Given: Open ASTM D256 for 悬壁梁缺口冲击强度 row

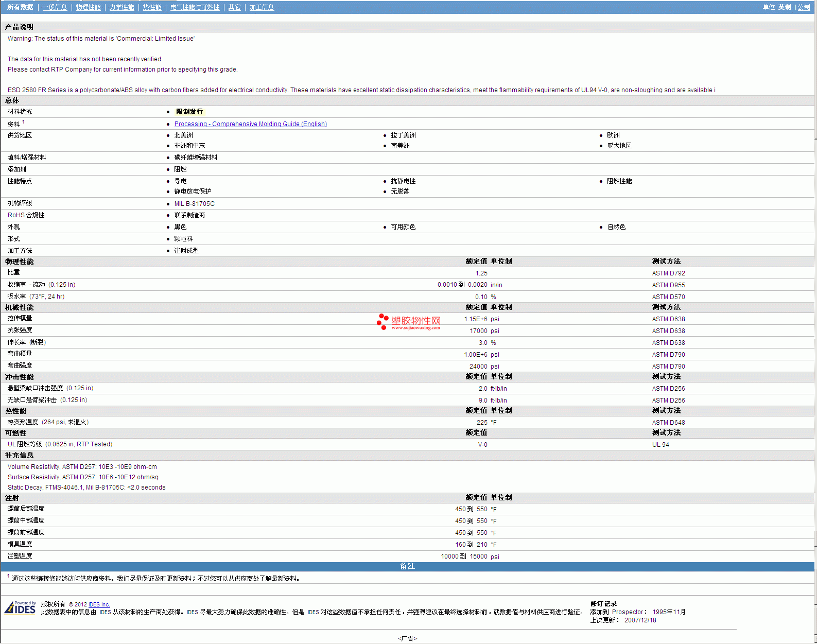Looking at the screenshot, I should 668,389.
